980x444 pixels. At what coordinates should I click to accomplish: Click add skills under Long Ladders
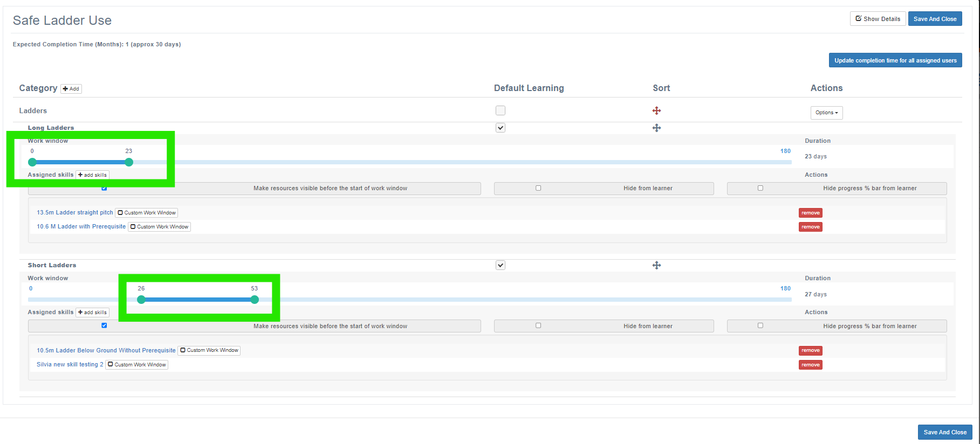click(93, 175)
